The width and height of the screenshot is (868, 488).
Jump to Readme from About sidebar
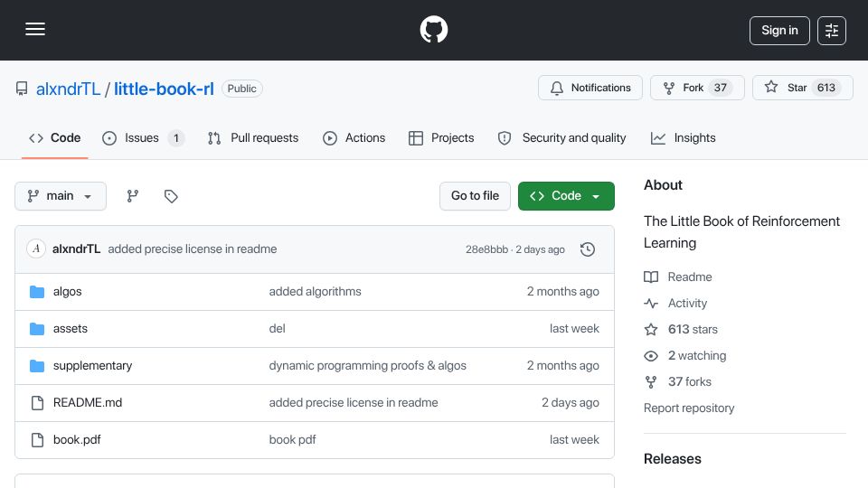[678, 277]
